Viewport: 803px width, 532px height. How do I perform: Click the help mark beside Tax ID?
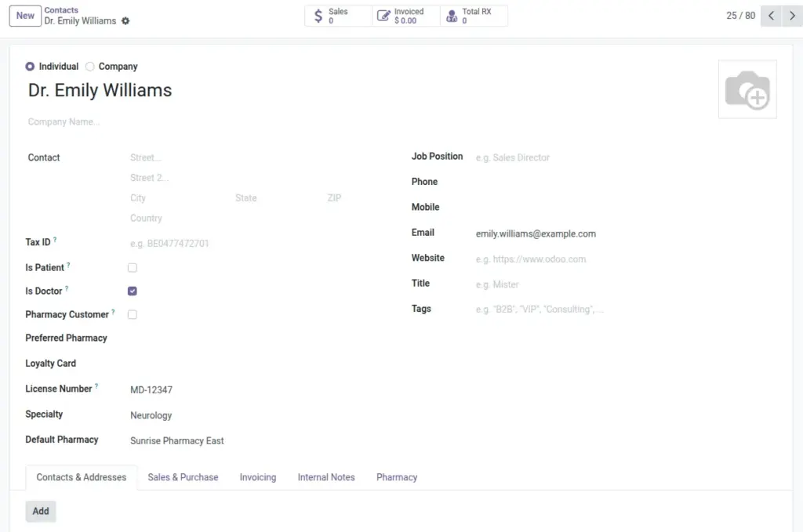pos(55,240)
